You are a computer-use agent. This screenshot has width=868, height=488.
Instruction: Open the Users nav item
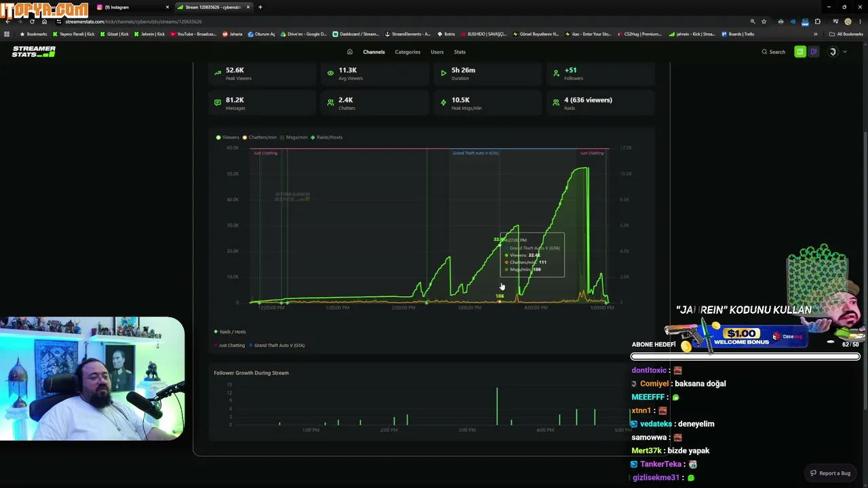[x=437, y=52]
